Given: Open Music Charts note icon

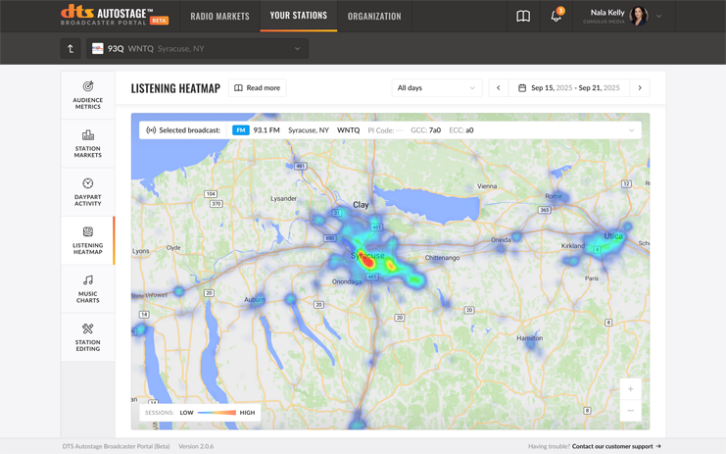Looking at the screenshot, I should pos(88,281).
